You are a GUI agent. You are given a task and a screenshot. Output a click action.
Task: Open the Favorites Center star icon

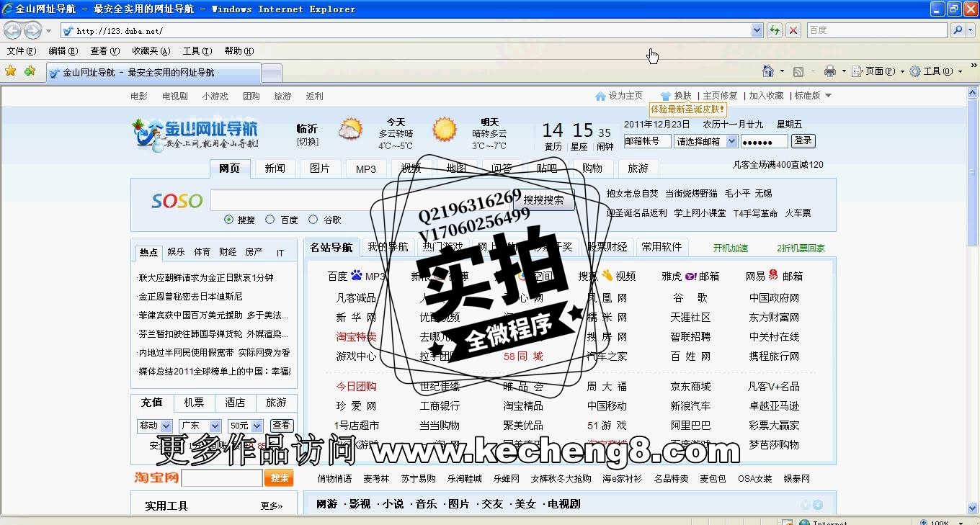[11, 71]
